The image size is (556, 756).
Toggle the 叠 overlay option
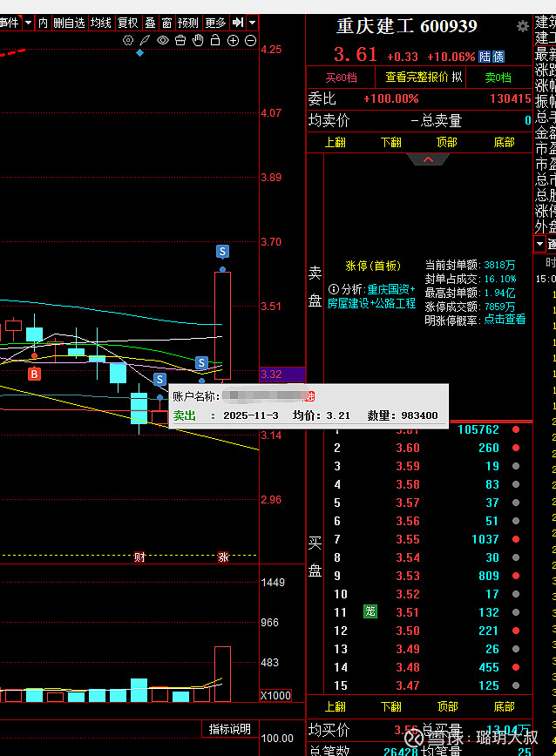(151, 23)
